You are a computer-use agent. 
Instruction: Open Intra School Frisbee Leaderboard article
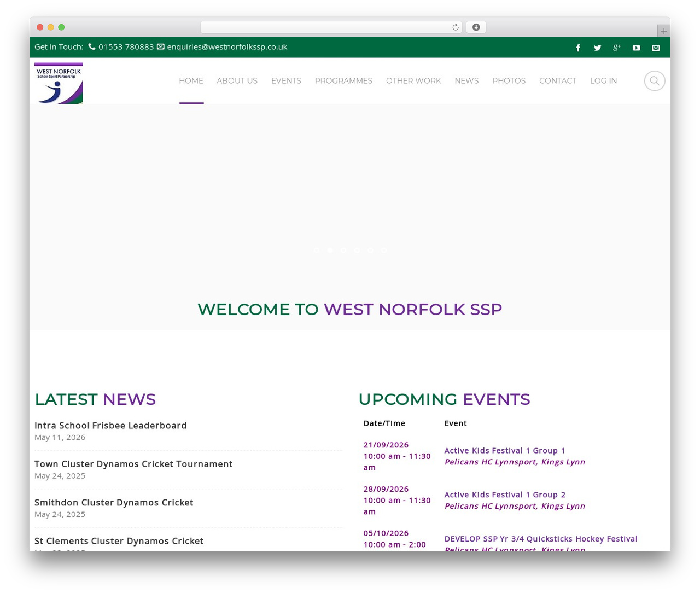point(110,426)
